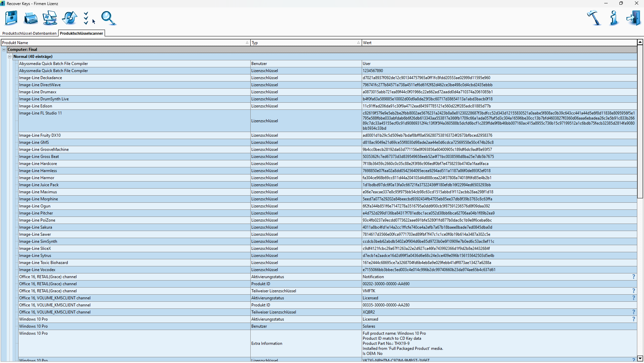Viewport: 644px width, 363px height.
Task: Select Image-Line Sakura row
Action: [x=328, y=227]
